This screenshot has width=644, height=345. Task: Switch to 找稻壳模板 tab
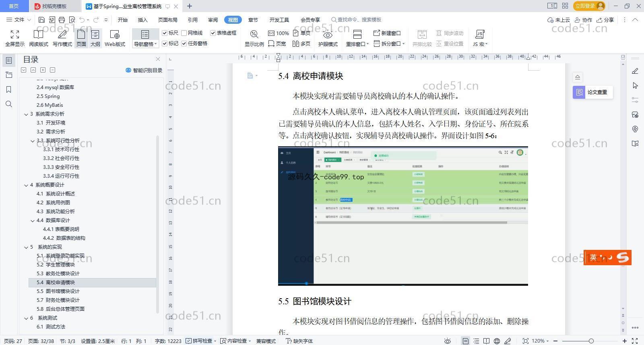pos(54,6)
